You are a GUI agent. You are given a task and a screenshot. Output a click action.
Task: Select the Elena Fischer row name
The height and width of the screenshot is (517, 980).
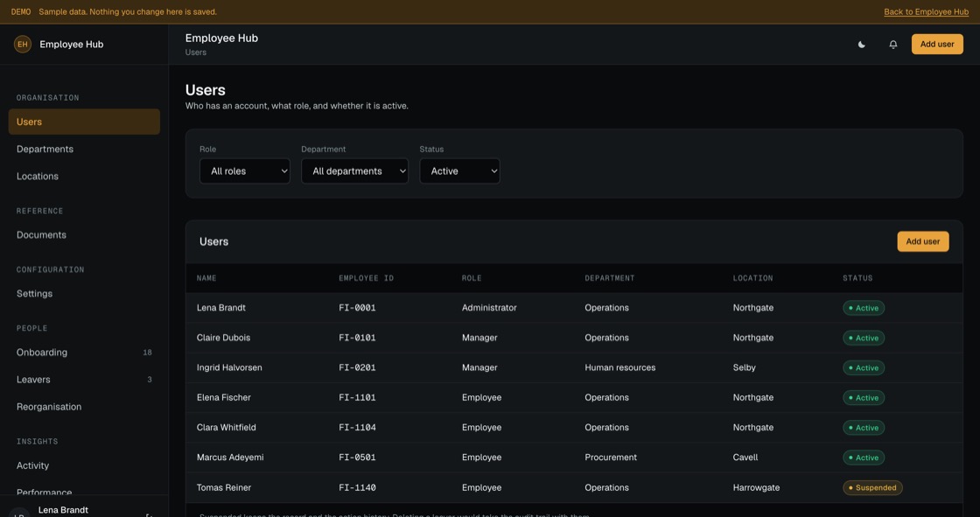[x=224, y=398]
